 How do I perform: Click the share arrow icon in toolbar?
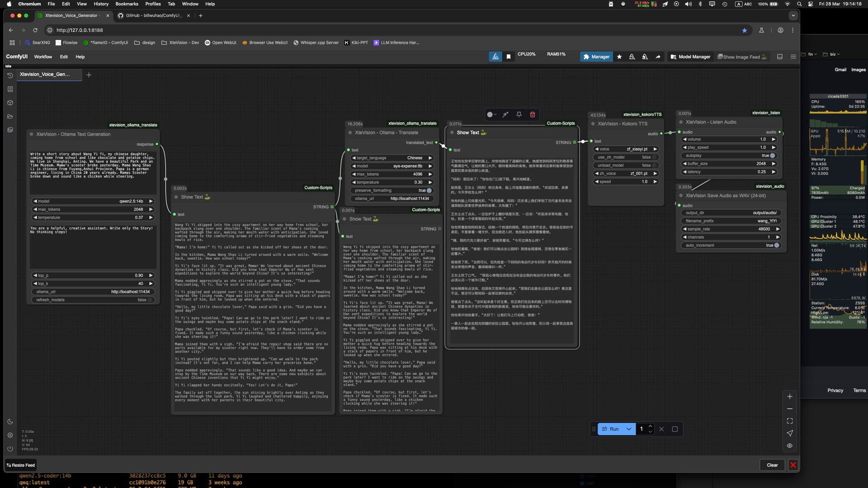coord(658,57)
